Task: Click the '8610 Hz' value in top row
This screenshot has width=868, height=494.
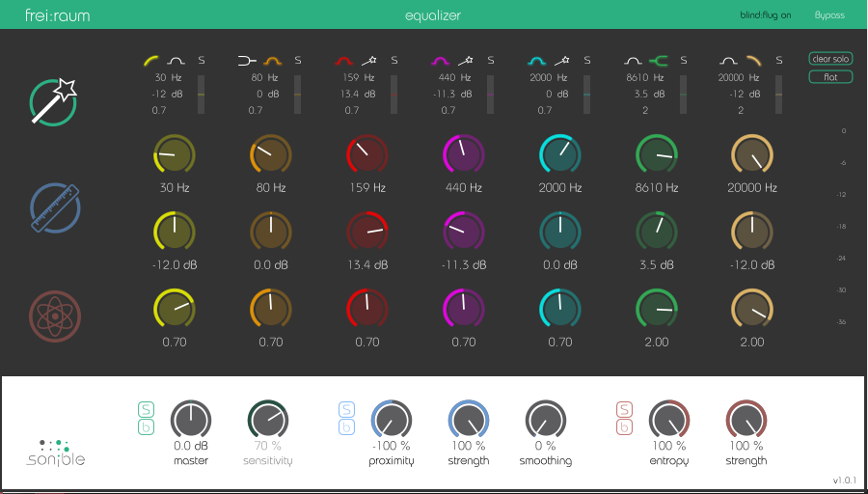Action: [645, 77]
